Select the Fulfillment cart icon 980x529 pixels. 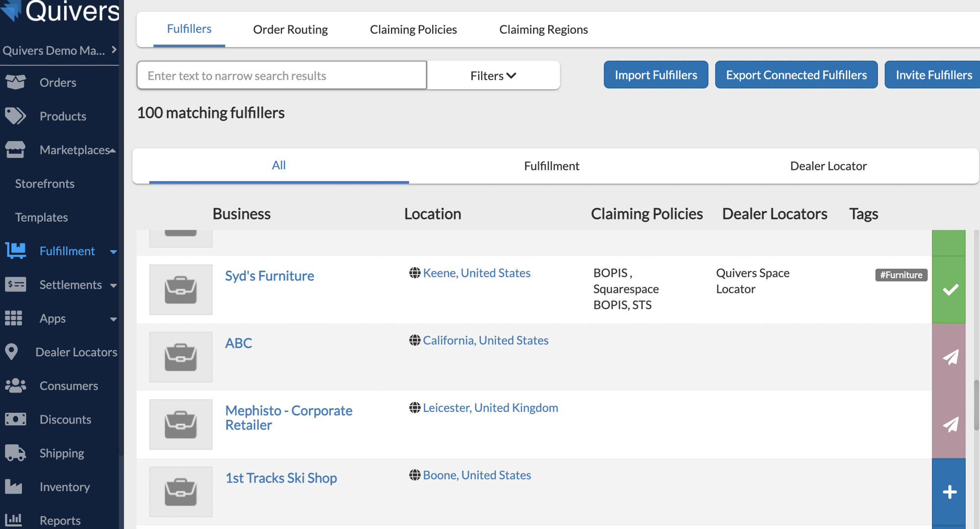point(16,251)
